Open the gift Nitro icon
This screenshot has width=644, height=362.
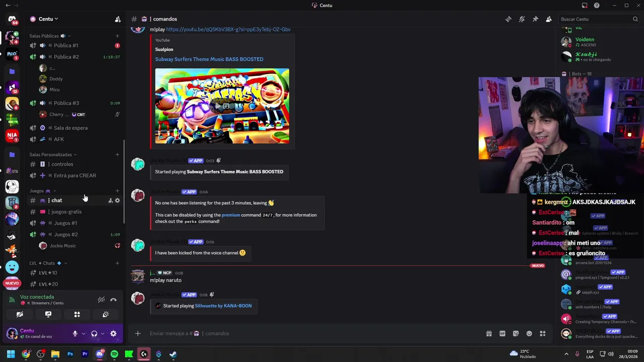pos(489,333)
